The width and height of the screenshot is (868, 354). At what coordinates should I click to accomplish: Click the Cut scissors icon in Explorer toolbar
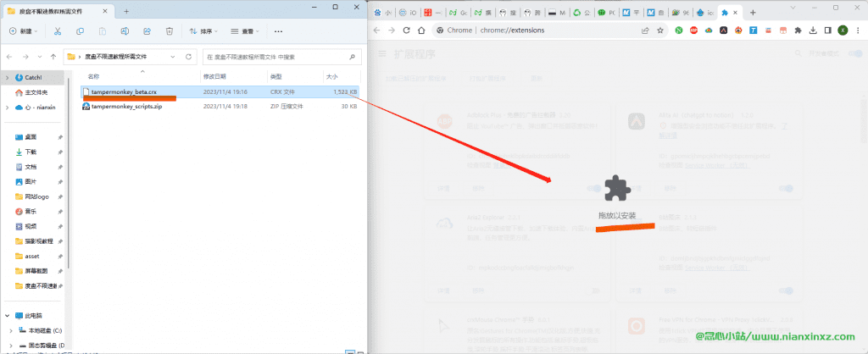(x=57, y=31)
